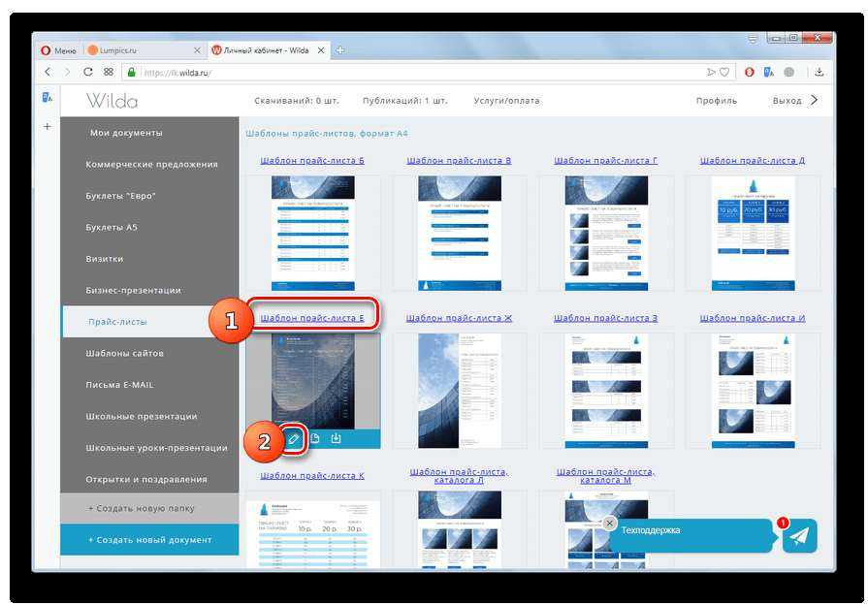The height and width of the screenshot is (604, 868).
Task: Open link Шаблон прайс-листа Ж
Action: (x=459, y=318)
